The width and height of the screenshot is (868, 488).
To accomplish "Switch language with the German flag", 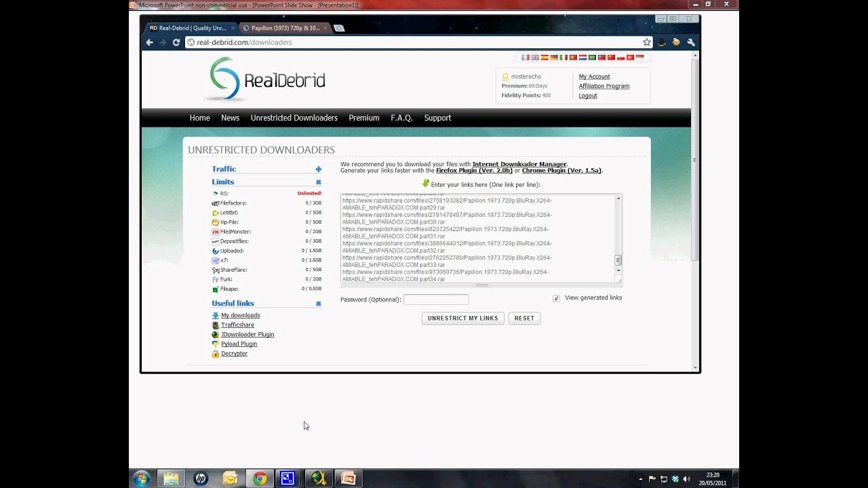I will (x=553, y=58).
